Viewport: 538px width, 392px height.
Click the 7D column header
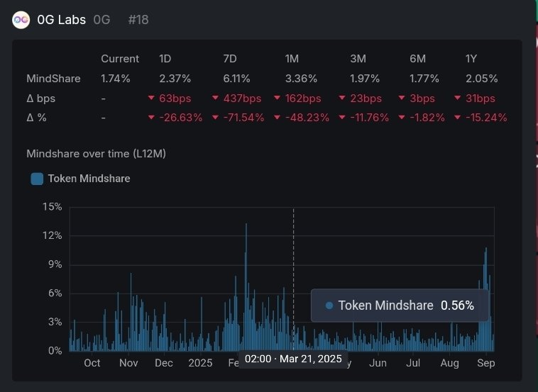pyautogui.click(x=230, y=59)
